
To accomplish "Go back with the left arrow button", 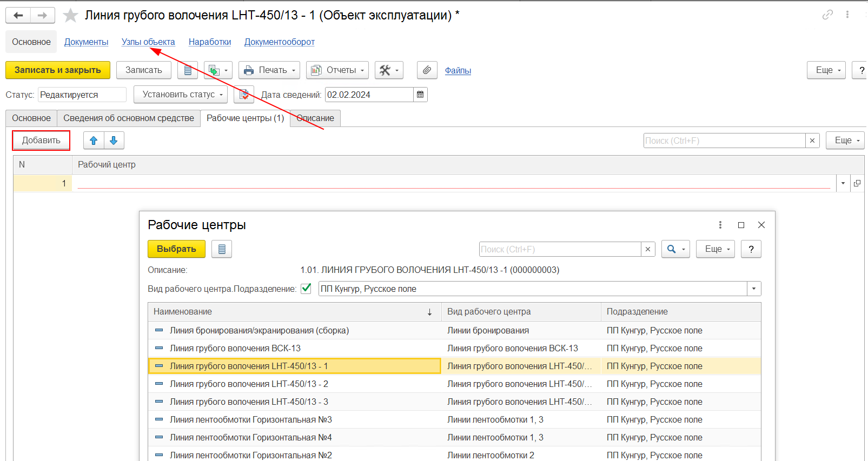I will point(18,15).
